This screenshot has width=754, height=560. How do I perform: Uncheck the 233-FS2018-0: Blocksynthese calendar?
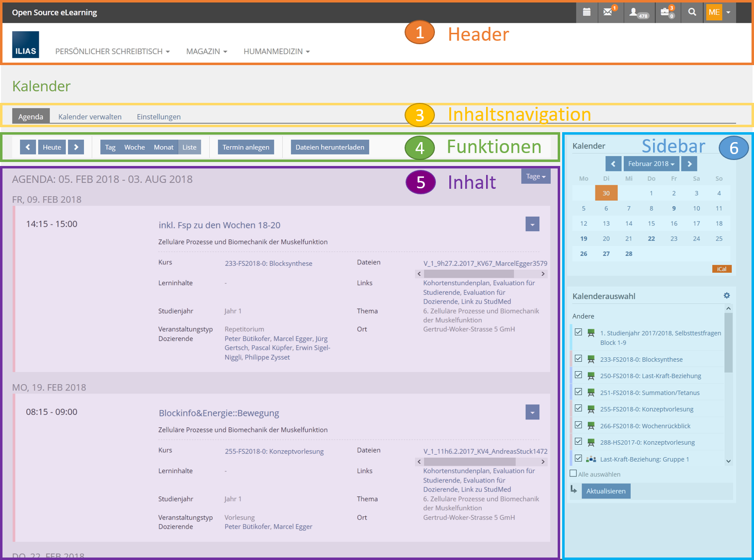click(579, 359)
